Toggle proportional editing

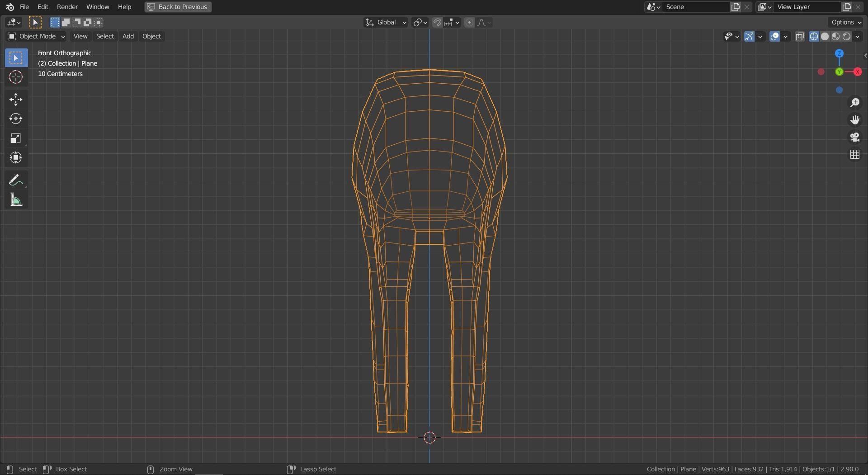click(469, 22)
